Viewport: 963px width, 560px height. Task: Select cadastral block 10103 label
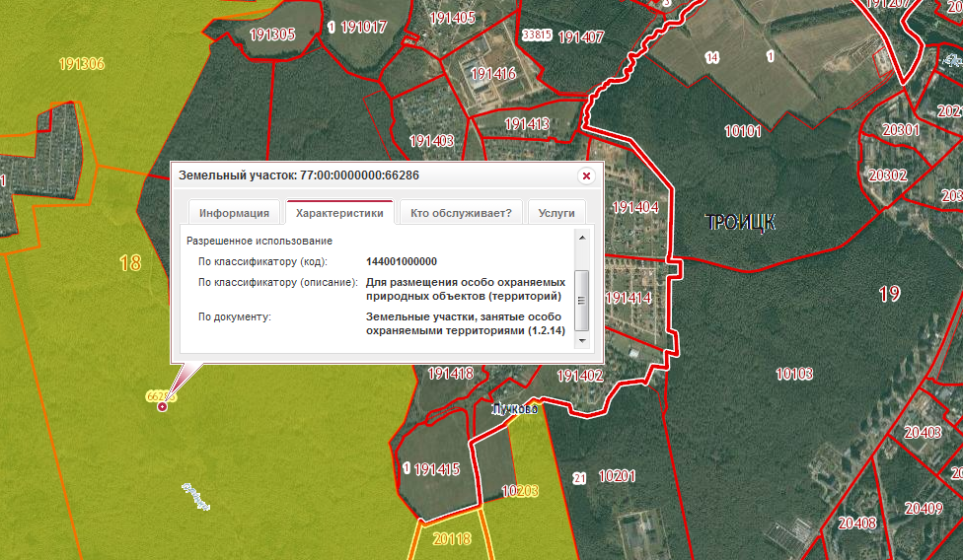click(x=794, y=374)
